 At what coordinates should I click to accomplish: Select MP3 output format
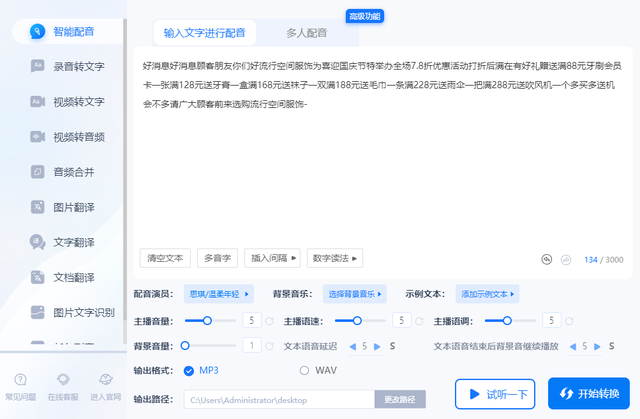pos(189,371)
